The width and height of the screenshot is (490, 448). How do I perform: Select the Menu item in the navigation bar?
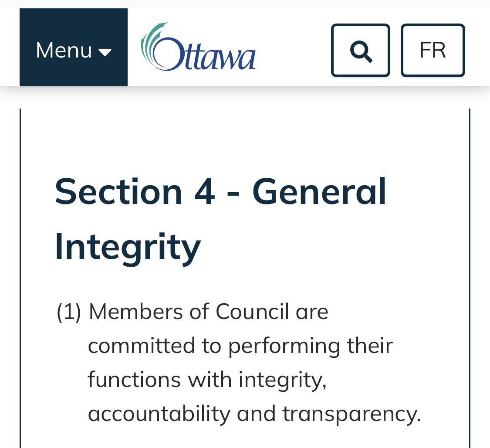point(63,50)
